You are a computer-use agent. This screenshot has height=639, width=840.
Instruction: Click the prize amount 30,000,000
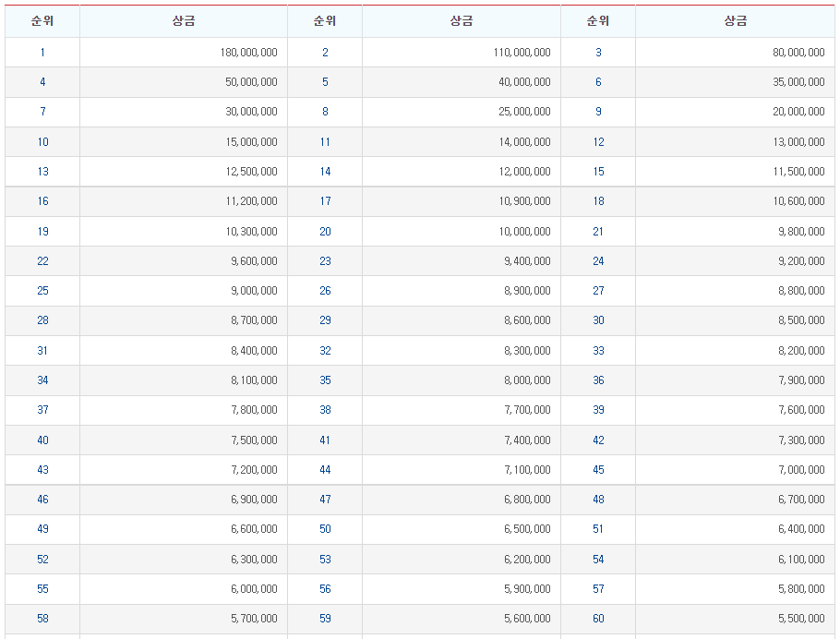tap(251, 112)
